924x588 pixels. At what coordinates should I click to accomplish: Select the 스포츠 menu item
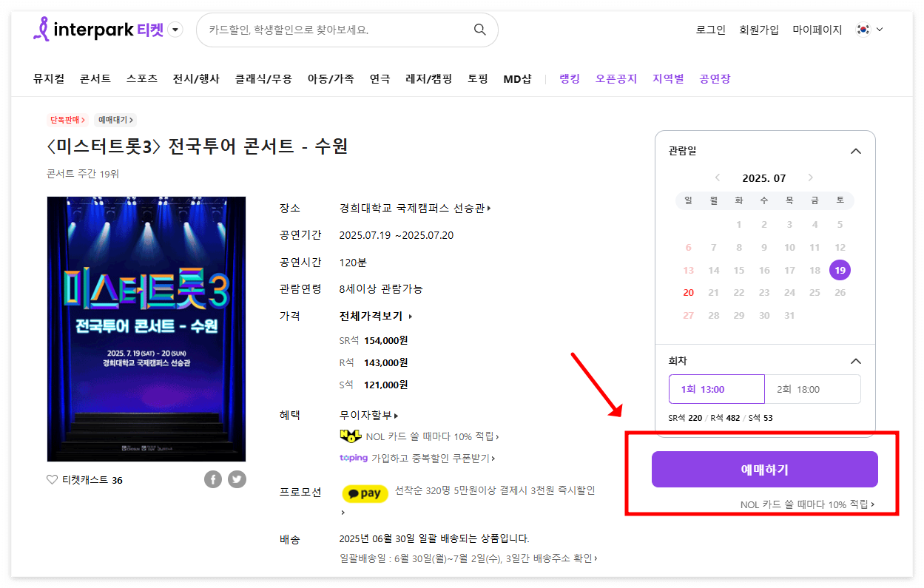pos(141,78)
